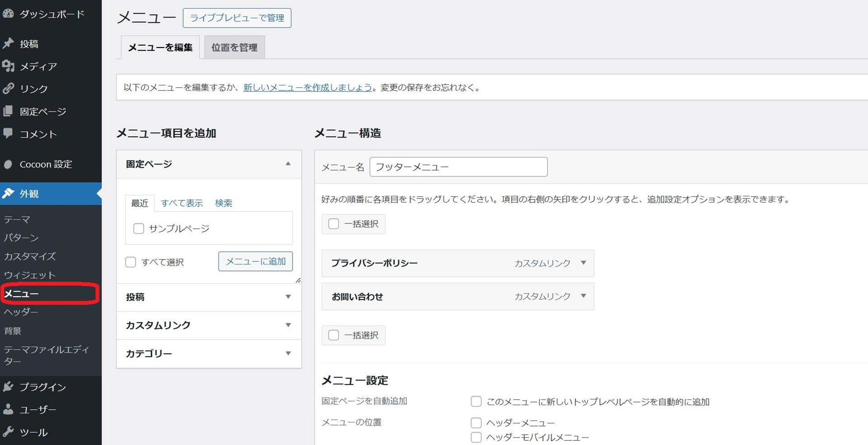Viewport: 868px width, 445px height.
Task: Click the Dashboard gauge icon in sidebar
Action: (x=8, y=14)
